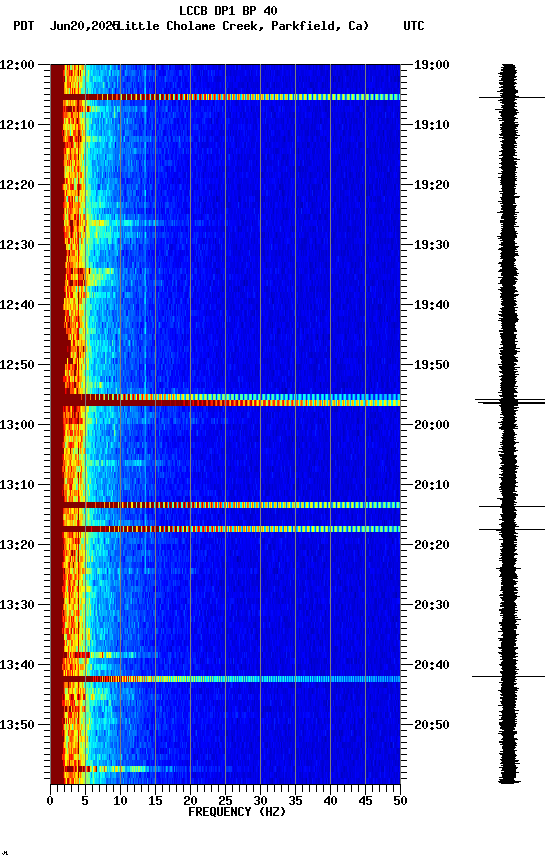
Task: Click the '13:40' PDT time label
Action: click(x=17, y=665)
